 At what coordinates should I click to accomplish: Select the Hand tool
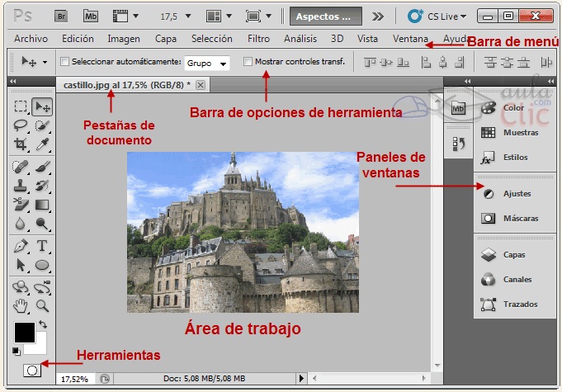pyautogui.click(x=21, y=306)
